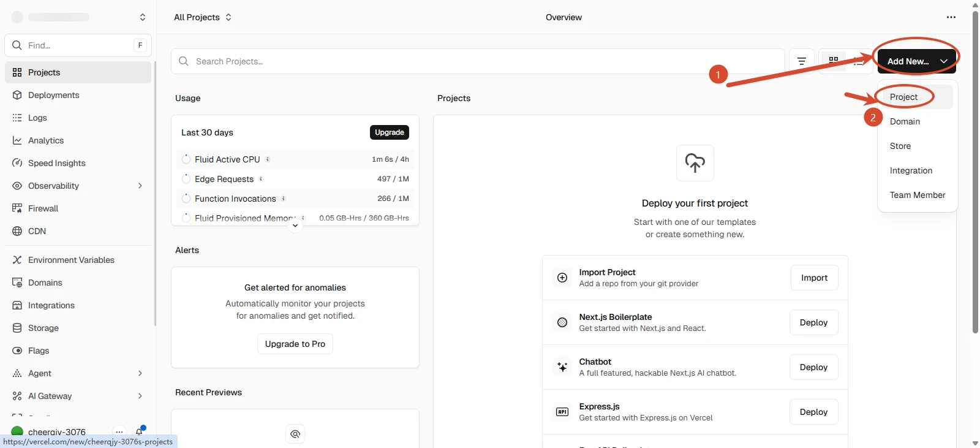980x448 pixels.
Task: Click the Fluid Active CPU usage label
Action: point(227,159)
